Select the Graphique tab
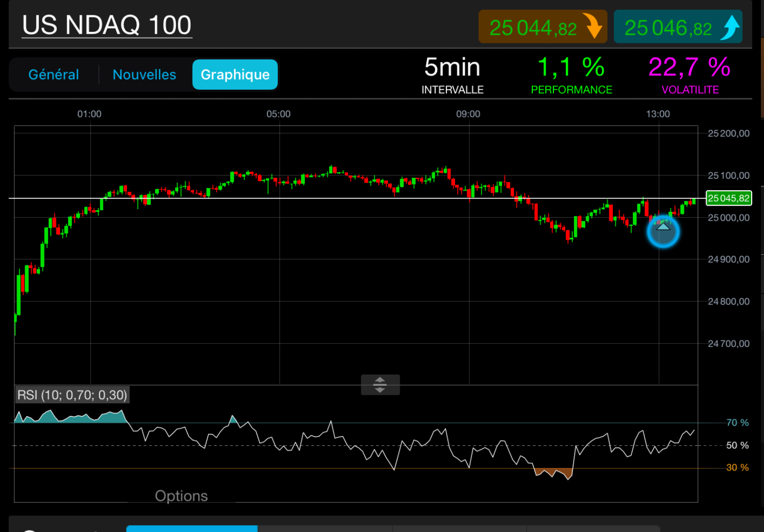 pos(235,75)
